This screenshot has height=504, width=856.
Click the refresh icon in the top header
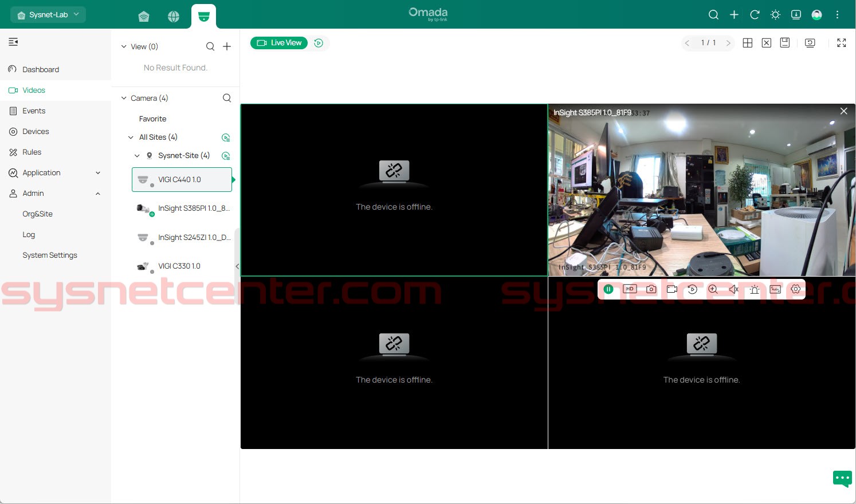755,15
